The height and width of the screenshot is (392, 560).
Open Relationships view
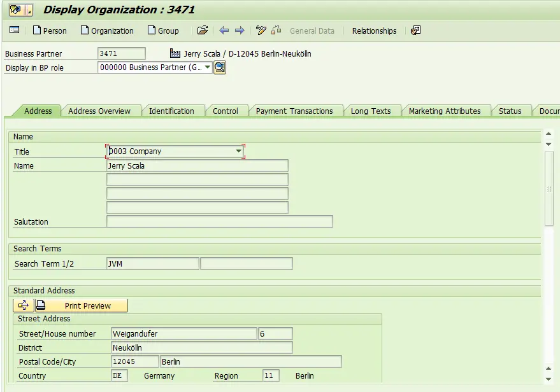click(374, 31)
